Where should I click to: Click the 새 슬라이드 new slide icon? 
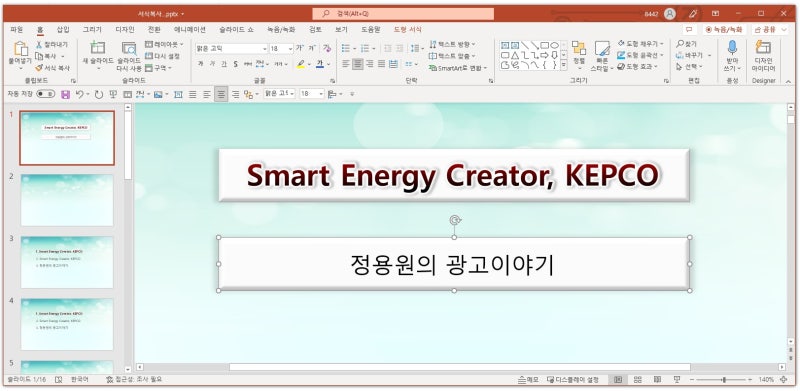click(x=97, y=48)
